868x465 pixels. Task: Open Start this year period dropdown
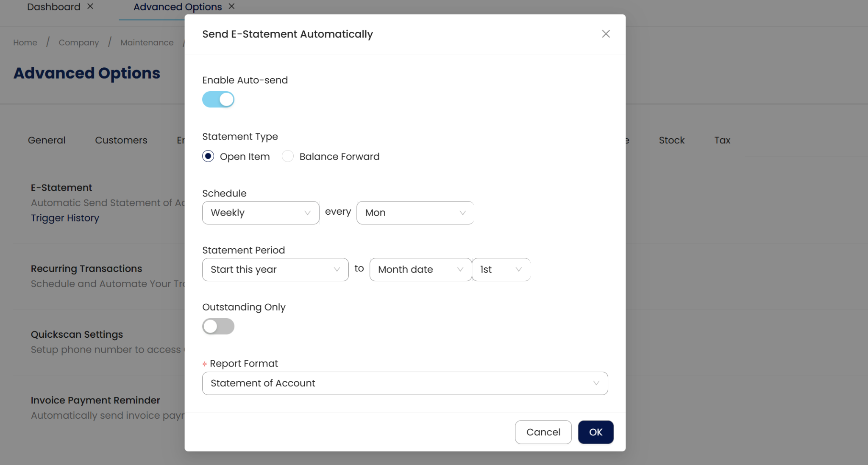point(275,269)
